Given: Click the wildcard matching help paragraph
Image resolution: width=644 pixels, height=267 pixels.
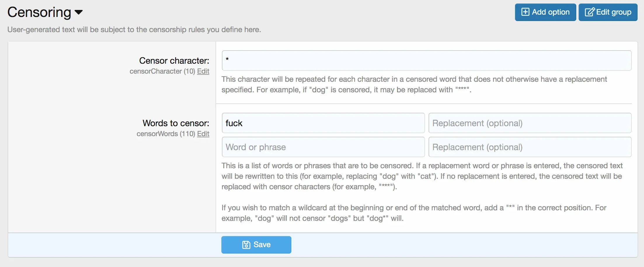Looking at the screenshot, I should (x=414, y=213).
